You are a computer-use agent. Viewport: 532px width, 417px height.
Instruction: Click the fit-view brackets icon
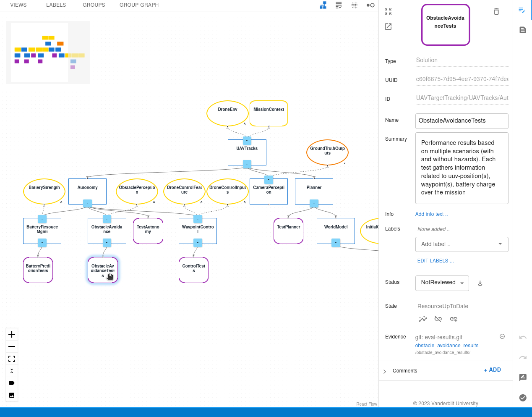(x=12, y=359)
